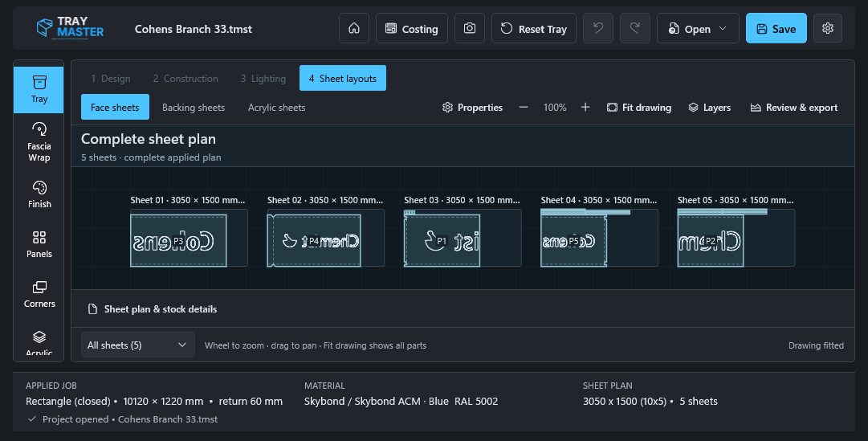
Task: Click the P3 panel label on Sheet 01
Action: (178, 241)
